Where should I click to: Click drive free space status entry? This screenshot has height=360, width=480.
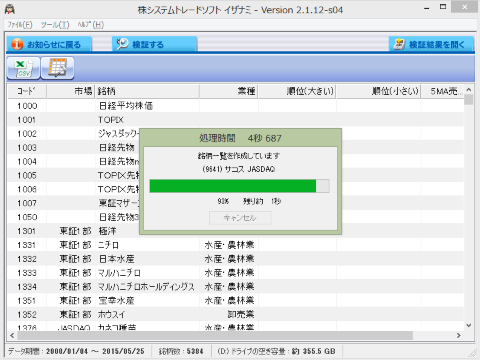pyautogui.click(x=276, y=351)
